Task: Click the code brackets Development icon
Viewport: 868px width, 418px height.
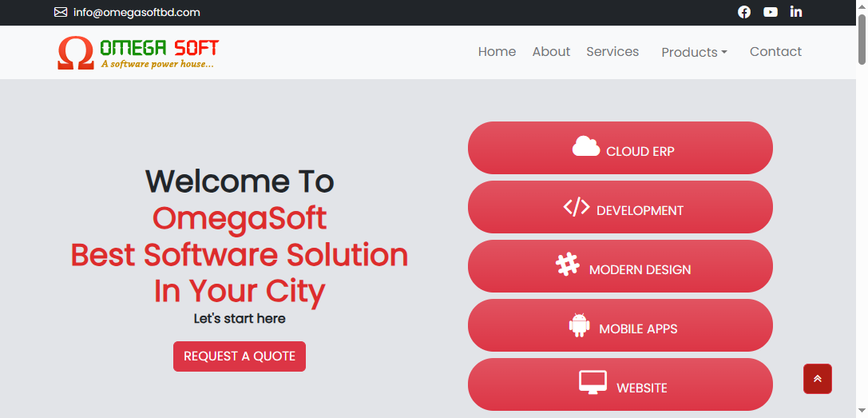Action: [577, 207]
